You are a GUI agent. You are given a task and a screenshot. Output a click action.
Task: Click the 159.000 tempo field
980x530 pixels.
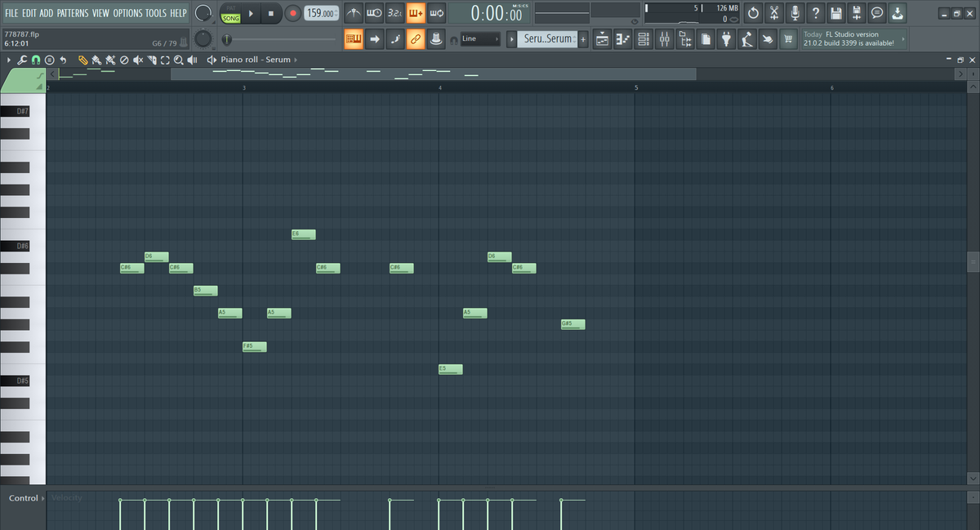(x=322, y=13)
